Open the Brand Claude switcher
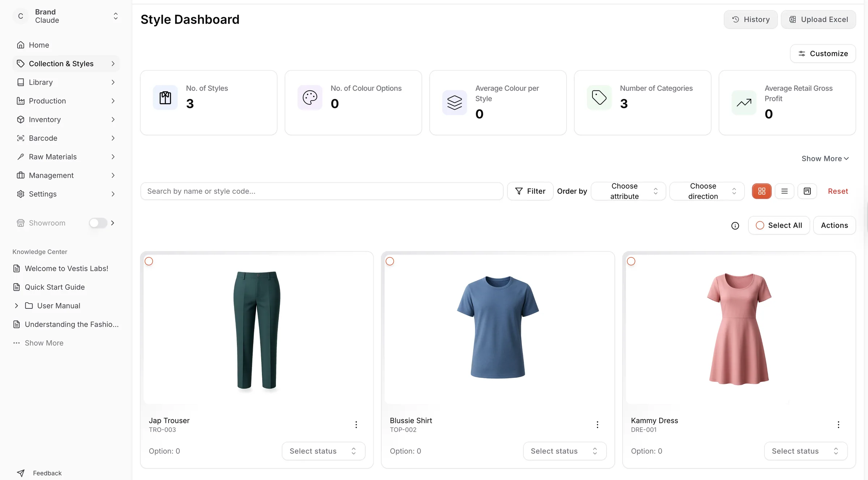868x480 pixels. coord(66,16)
